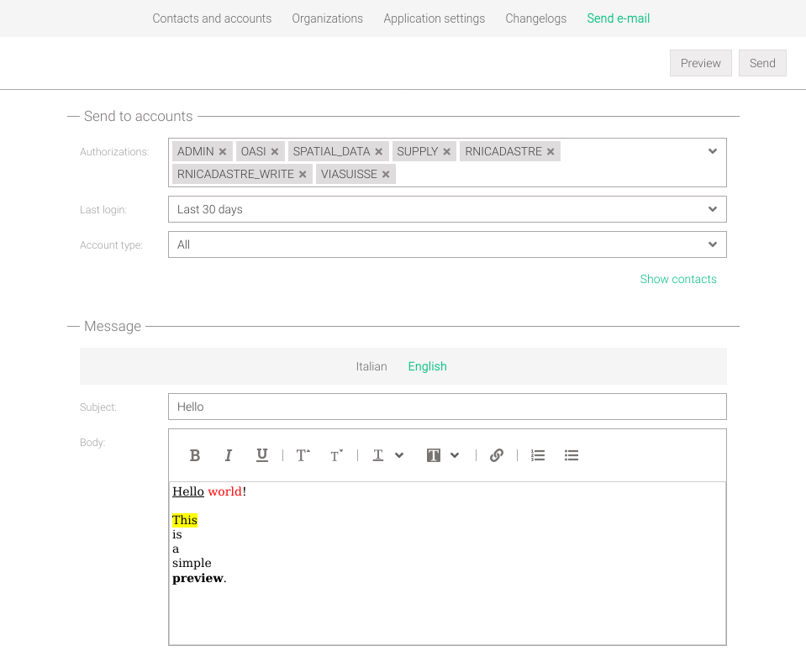The height and width of the screenshot is (672, 806).
Task: Increase font size with larger T icon
Action: tap(303, 455)
